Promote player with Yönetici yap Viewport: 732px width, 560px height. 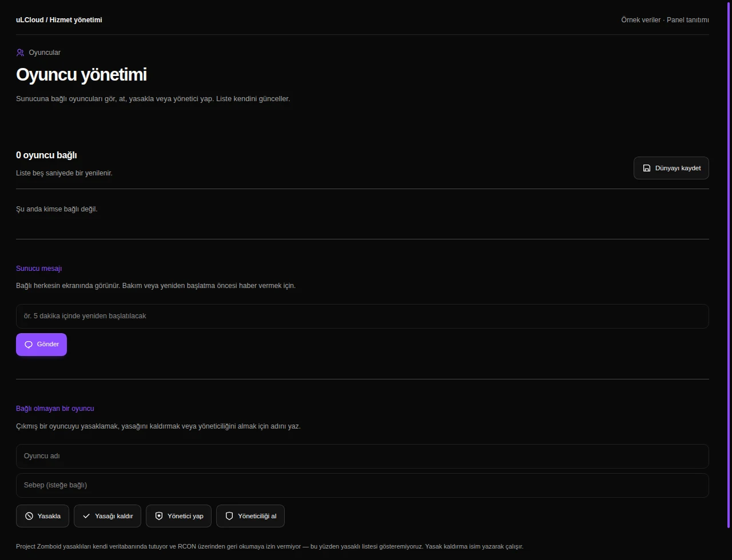(x=179, y=516)
